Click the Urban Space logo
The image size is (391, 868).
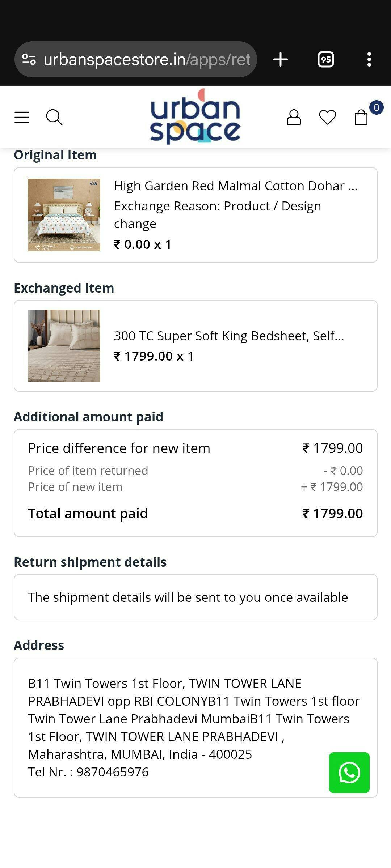[x=195, y=116]
